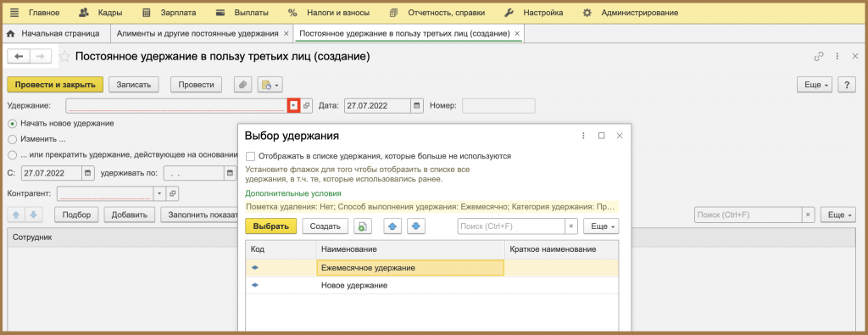Maximize the Выбор удержания dialog
This screenshot has width=868, height=335.
(x=601, y=136)
